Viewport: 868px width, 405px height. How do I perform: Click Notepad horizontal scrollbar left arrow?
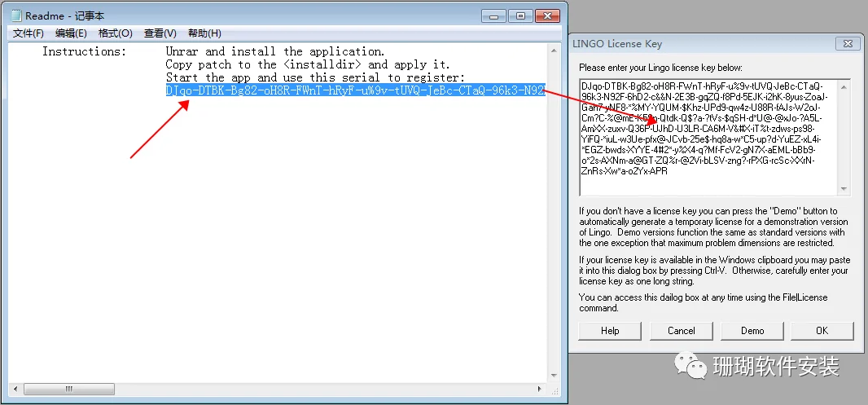click(x=15, y=389)
